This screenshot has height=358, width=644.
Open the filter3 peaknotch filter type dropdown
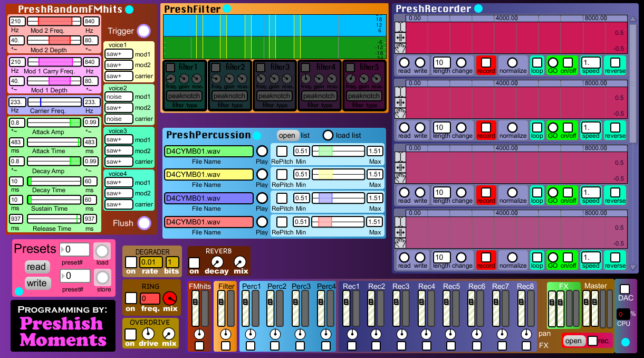click(274, 96)
